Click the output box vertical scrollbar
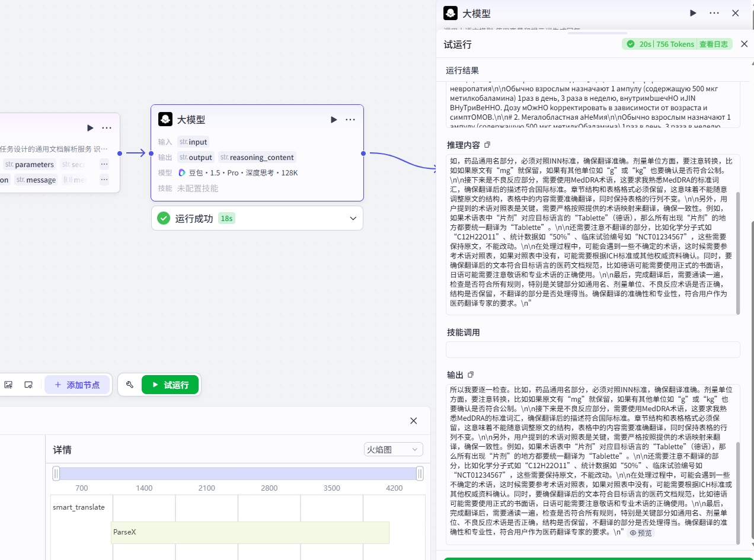 point(738,493)
